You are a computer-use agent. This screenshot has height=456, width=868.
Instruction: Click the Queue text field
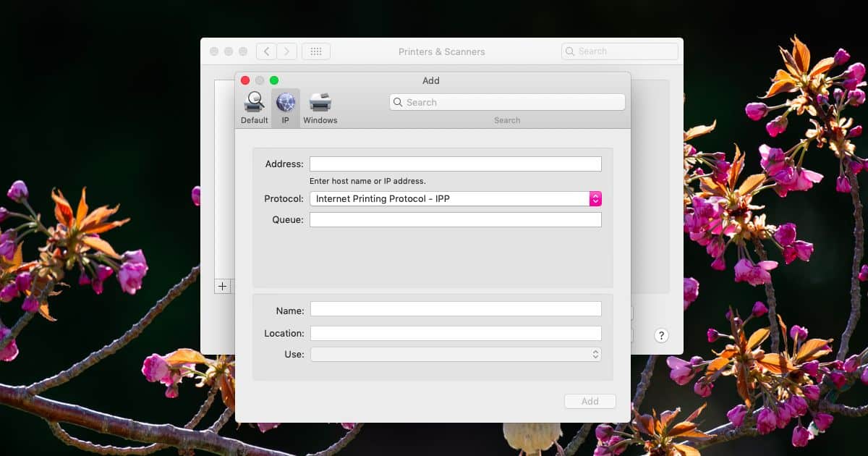456,219
